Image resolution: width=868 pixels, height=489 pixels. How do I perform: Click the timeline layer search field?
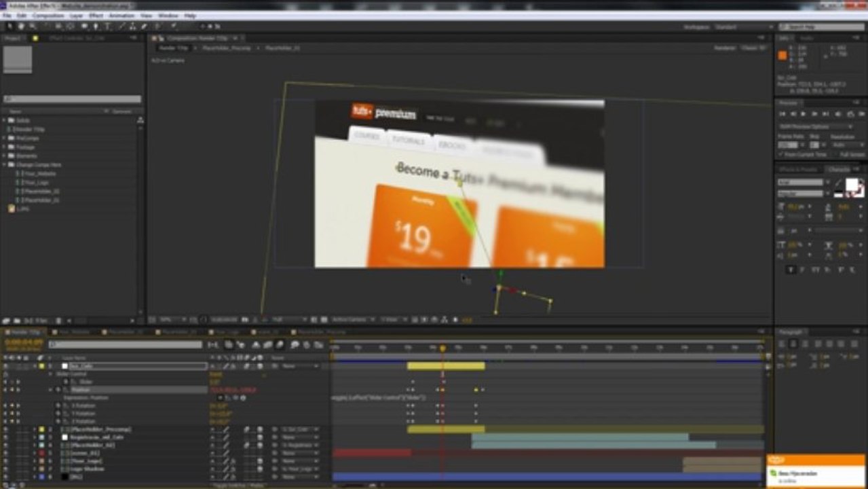[x=125, y=345]
